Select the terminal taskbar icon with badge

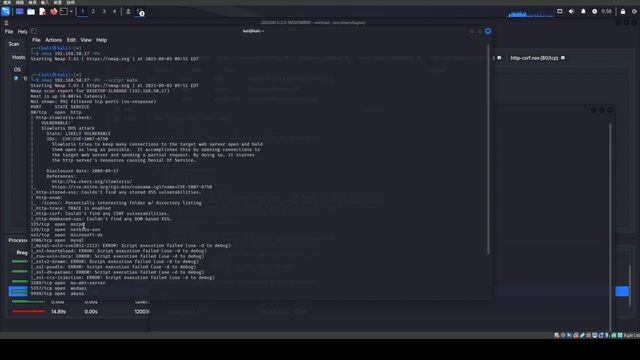click(140, 12)
